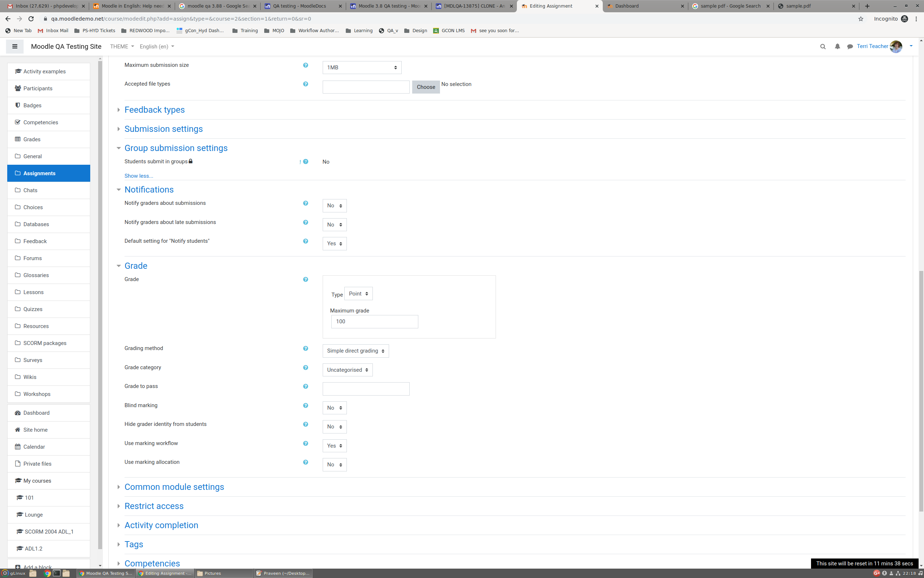Viewport: 924px width, 578px height.
Task: Open the THEME menu
Action: (x=122, y=47)
